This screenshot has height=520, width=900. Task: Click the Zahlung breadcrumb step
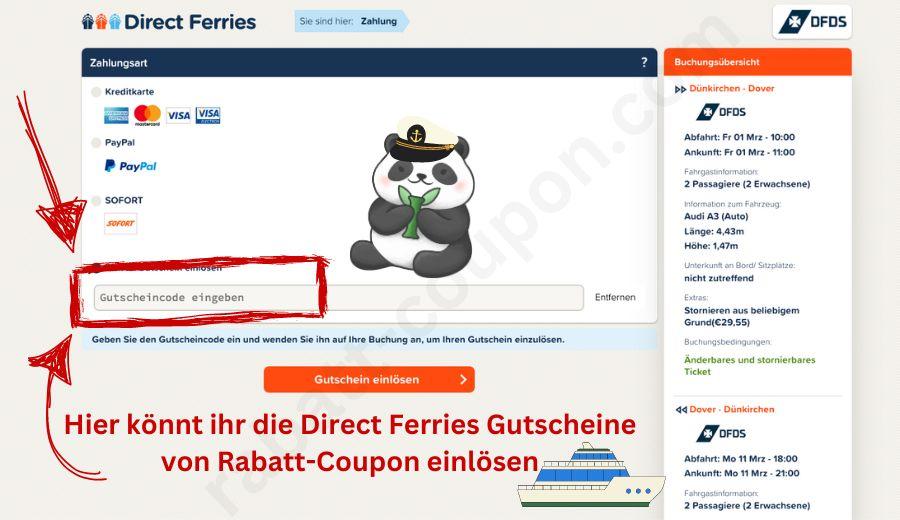pos(379,21)
